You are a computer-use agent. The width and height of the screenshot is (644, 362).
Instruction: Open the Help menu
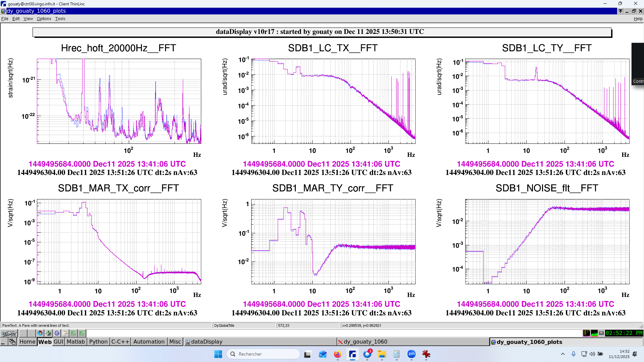coord(638,19)
